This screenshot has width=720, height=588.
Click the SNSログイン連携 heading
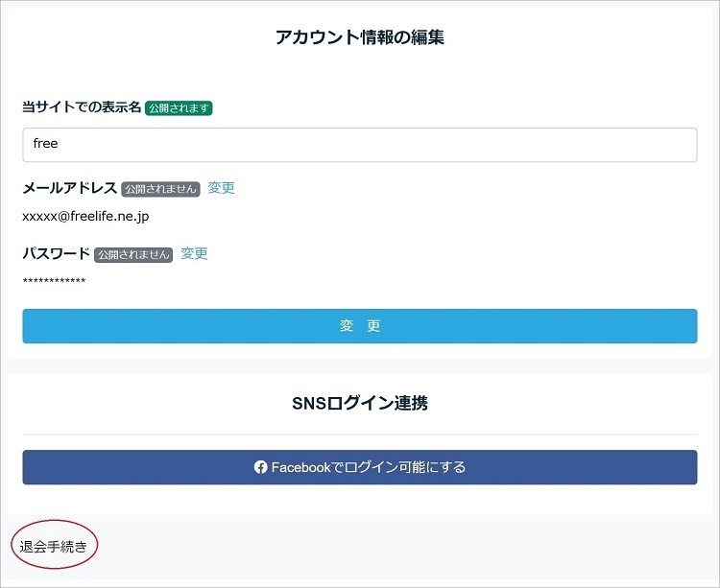360,403
